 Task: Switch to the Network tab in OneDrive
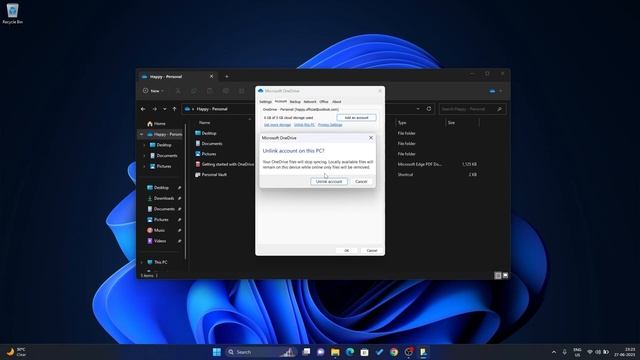click(x=310, y=102)
